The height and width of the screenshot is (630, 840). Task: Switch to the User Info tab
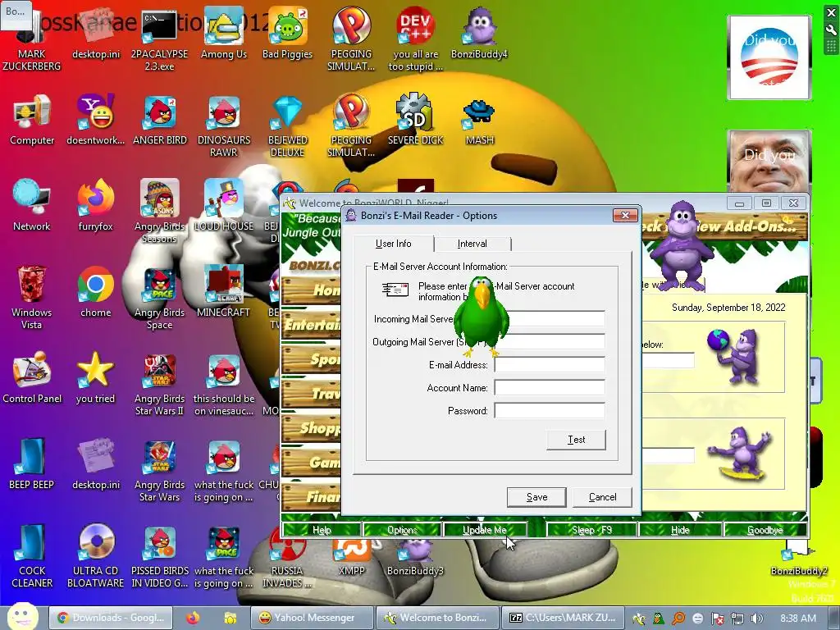click(x=393, y=244)
